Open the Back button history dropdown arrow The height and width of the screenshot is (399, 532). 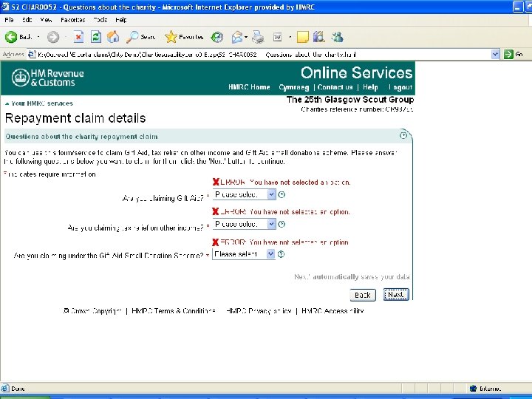pos(38,37)
